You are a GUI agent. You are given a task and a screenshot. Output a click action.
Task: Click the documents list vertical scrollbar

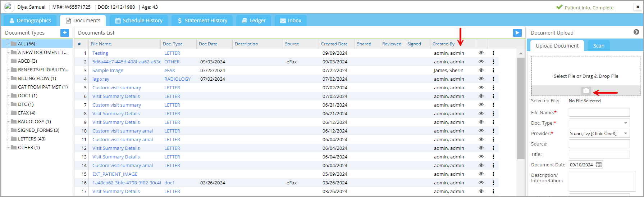[520, 108]
